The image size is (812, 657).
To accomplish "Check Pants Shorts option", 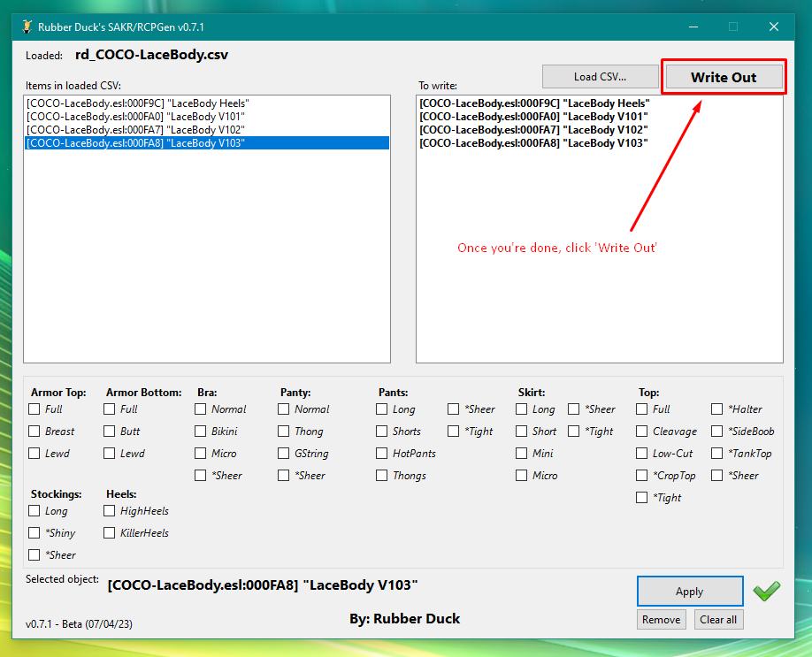I will tap(381, 432).
